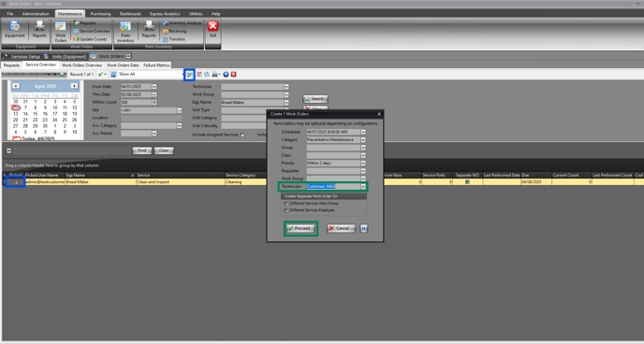The height and width of the screenshot is (344, 644).
Task: Click the print icon in toolbar
Action: pos(214,75)
